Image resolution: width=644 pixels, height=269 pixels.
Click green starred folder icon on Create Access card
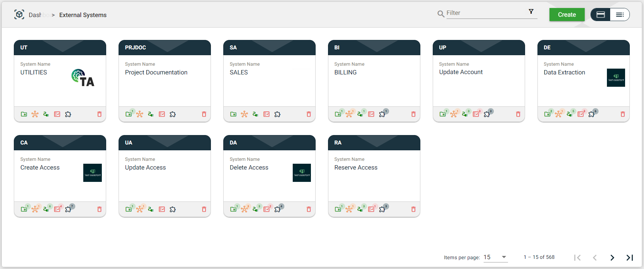(x=24, y=209)
